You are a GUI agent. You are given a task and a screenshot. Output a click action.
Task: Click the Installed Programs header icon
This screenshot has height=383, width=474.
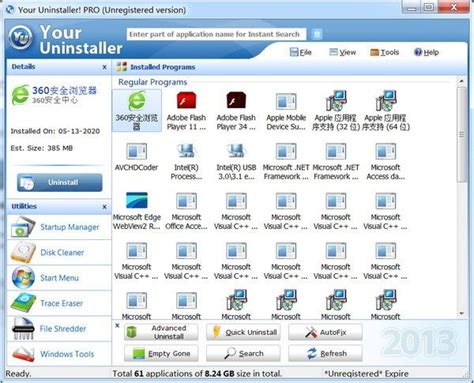click(121, 67)
